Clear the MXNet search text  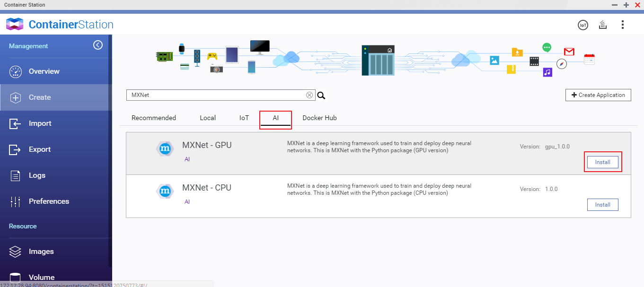(309, 95)
